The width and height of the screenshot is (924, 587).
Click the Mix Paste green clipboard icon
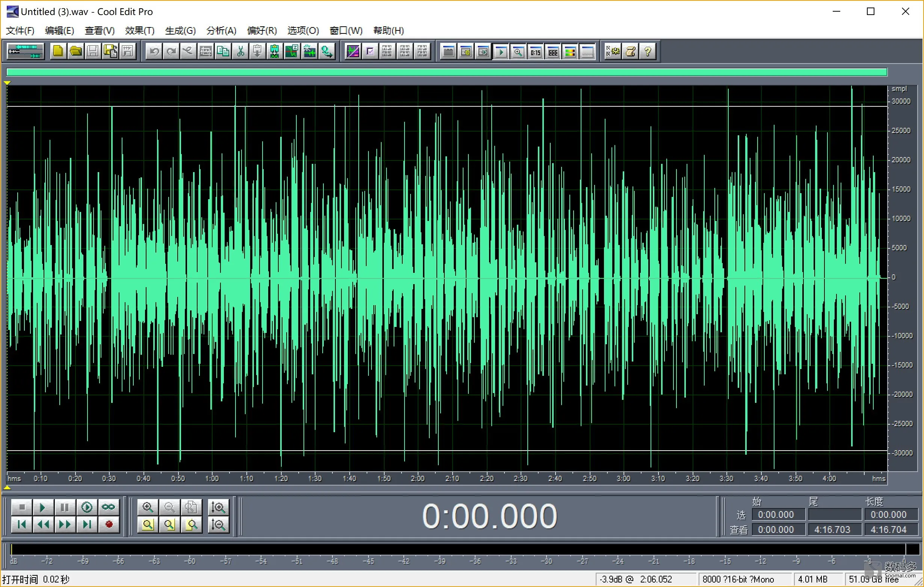pos(275,51)
